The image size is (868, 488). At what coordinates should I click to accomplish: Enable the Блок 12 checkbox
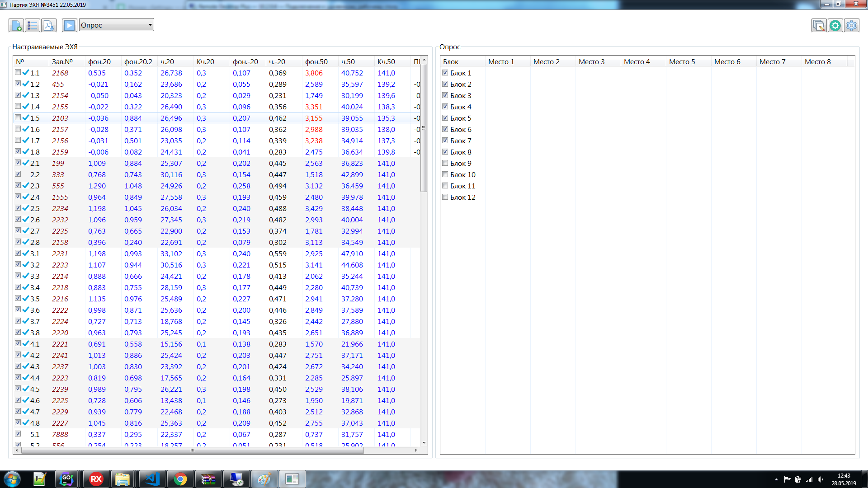[445, 197]
